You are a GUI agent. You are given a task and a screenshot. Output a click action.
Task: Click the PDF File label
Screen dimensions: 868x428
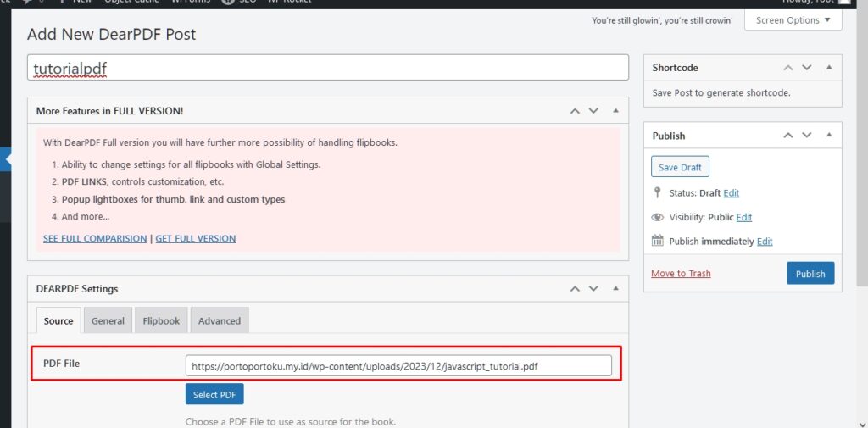pyautogui.click(x=61, y=364)
